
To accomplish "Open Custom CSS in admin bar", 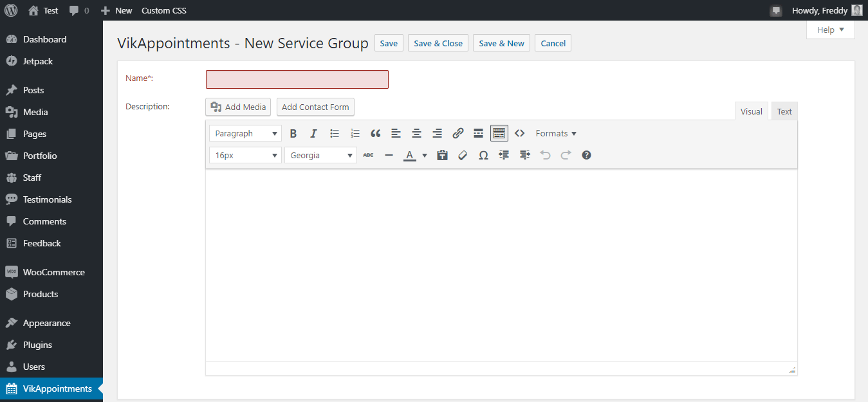I will (164, 10).
